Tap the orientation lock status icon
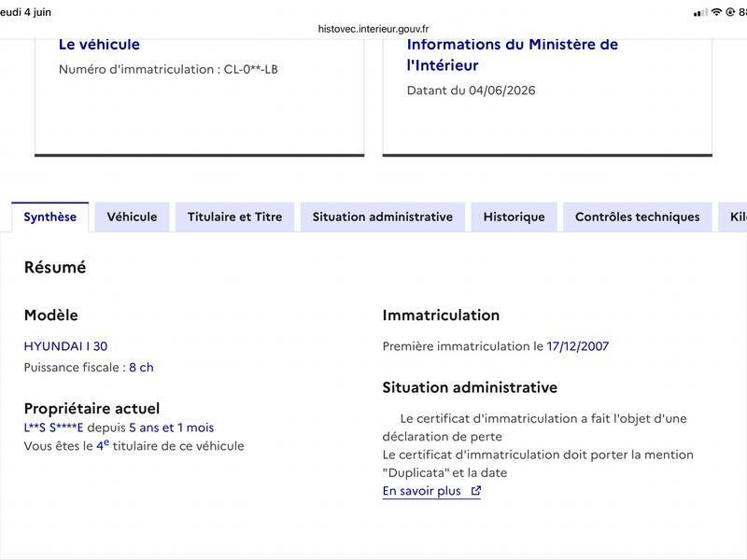 (730, 12)
